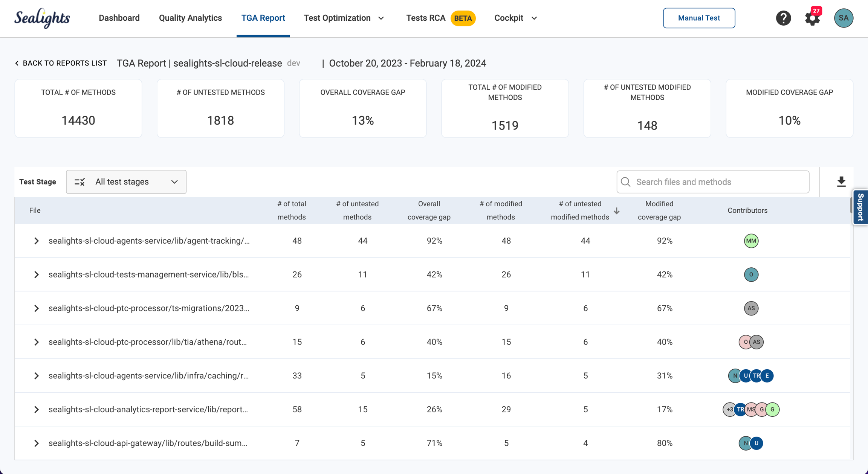
Task: Click the Sealights logo
Action: [42, 18]
